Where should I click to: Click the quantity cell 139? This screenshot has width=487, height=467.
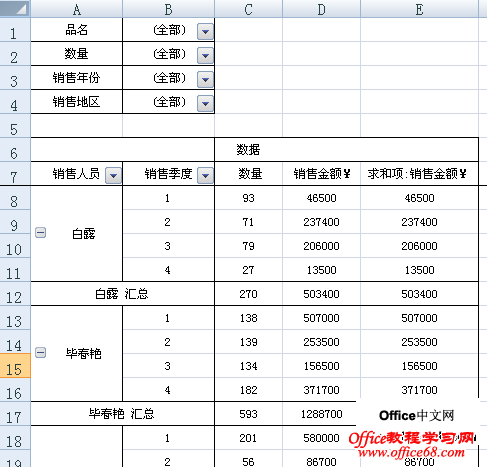pos(249,342)
